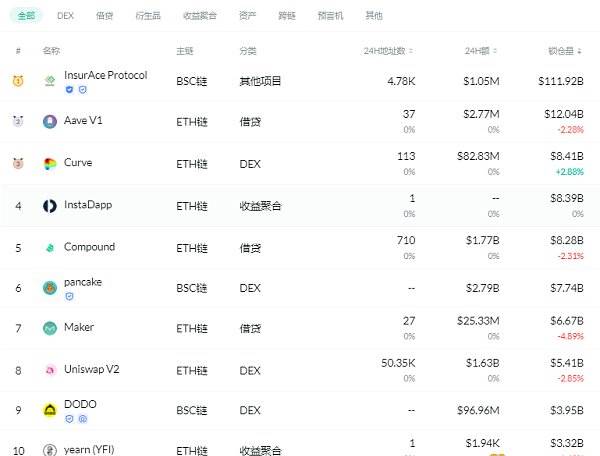The image size is (600, 456).
Task: Click InsurAce's 其他项目 category cell
Action: (x=260, y=81)
